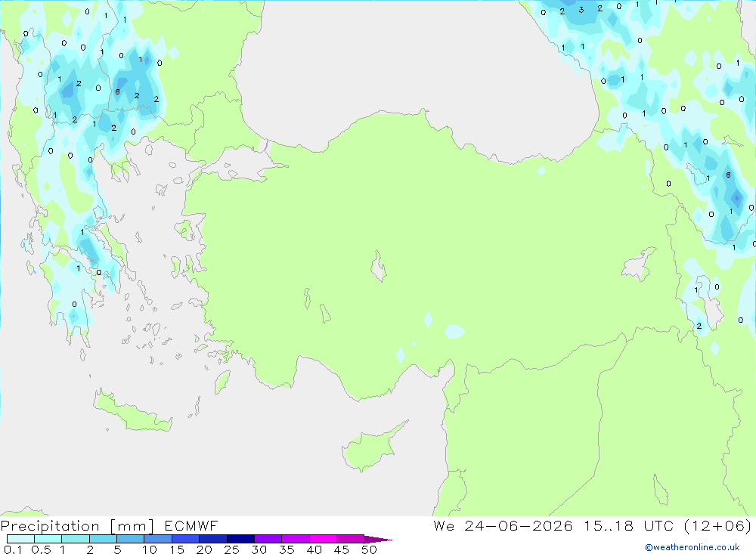Click the "[mm]" unit label
The height and width of the screenshot is (554, 756).
click(132, 526)
